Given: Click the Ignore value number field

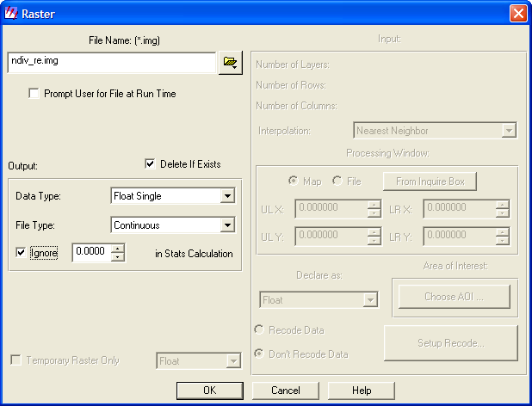Looking at the screenshot, I should [x=91, y=253].
